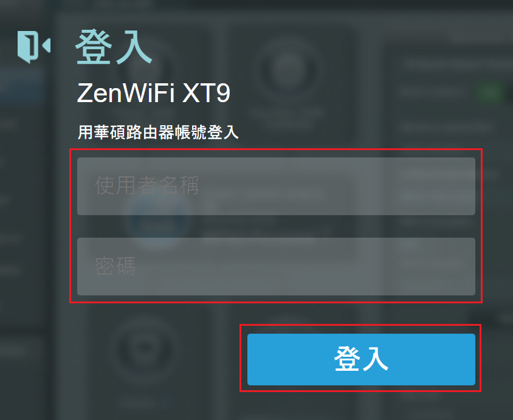This screenshot has width=513, height=420.
Task: Click the 密碼 placeholder text
Action: (x=115, y=266)
